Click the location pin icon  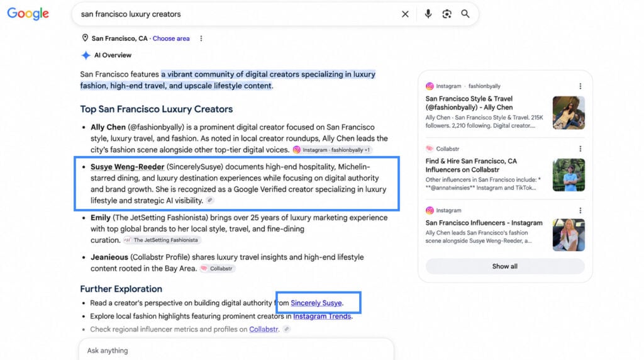click(85, 38)
